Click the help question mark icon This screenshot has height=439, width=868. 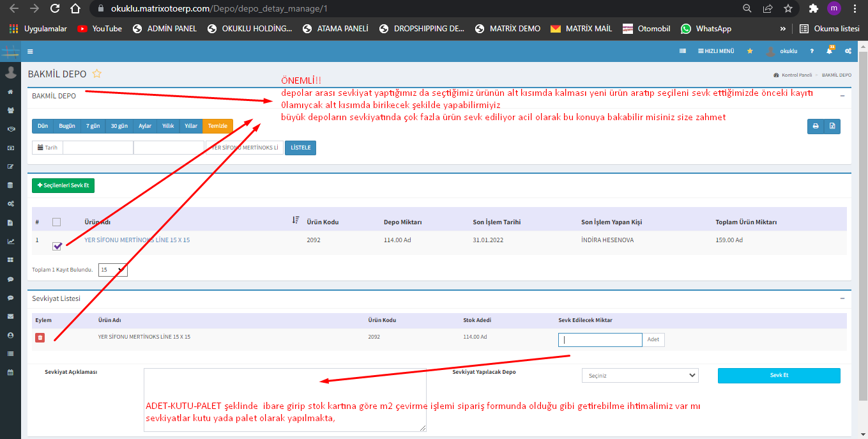tap(812, 51)
